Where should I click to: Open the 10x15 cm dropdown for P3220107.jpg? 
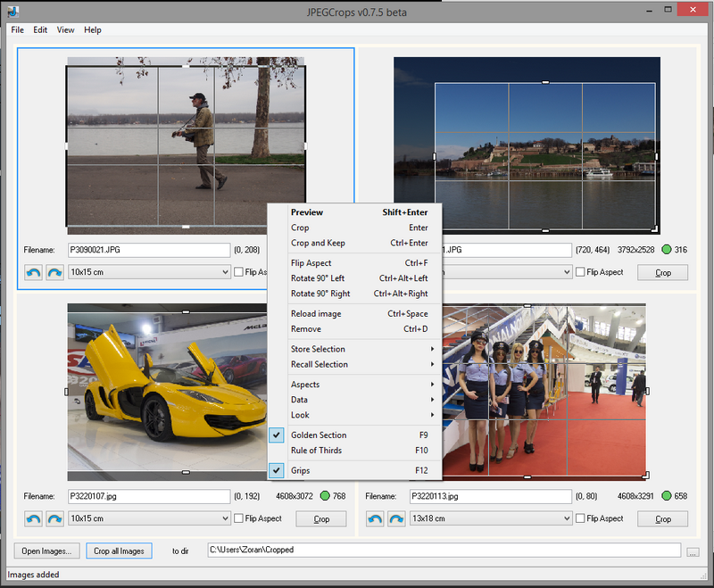tap(149, 518)
